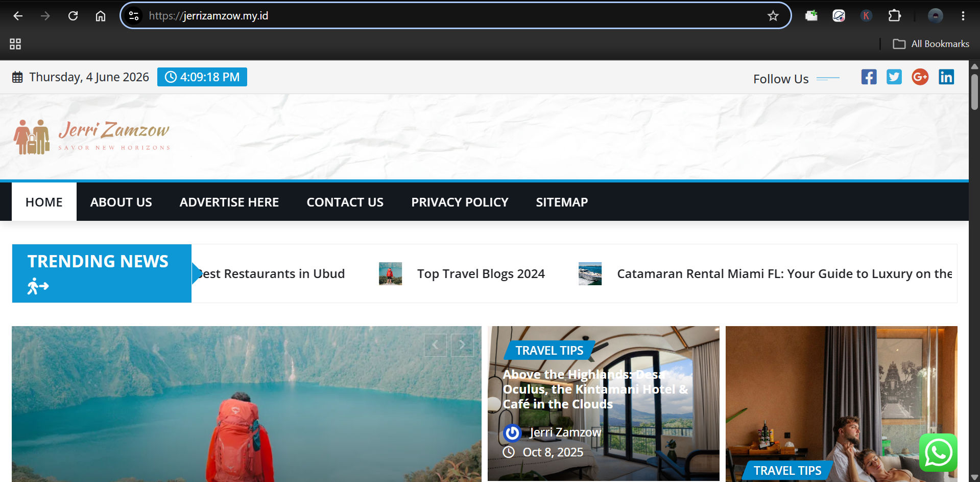Click the 4:09:18 PM clock badge

pyautogui.click(x=202, y=77)
